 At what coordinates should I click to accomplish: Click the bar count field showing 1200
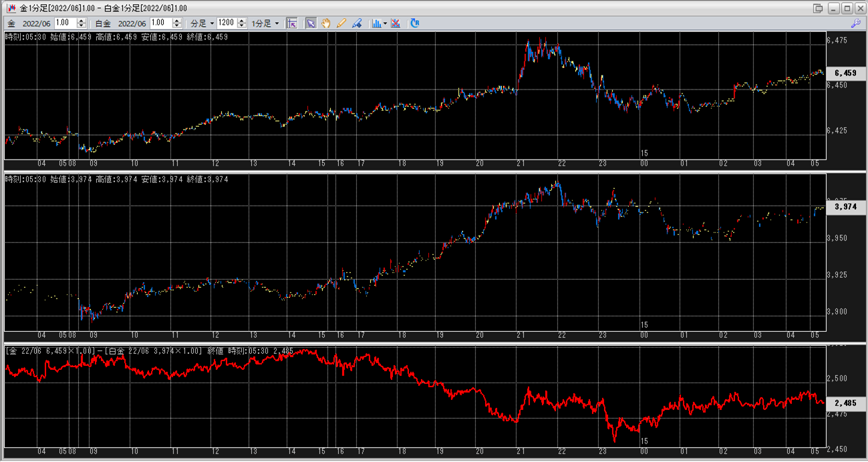(x=227, y=23)
